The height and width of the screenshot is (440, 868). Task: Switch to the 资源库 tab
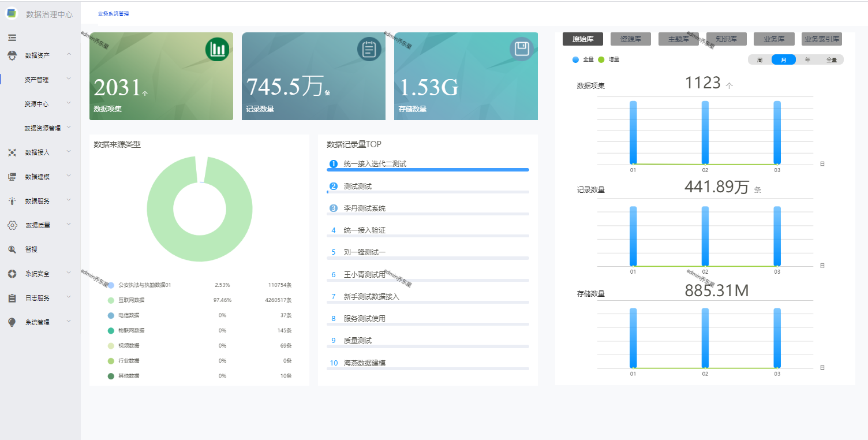[x=631, y=39]
